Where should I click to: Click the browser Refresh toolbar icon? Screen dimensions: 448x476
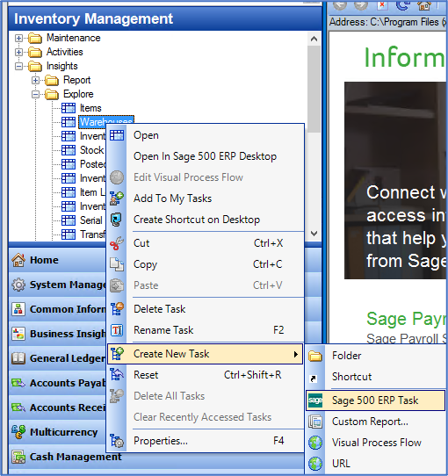[x=402, y=5]
